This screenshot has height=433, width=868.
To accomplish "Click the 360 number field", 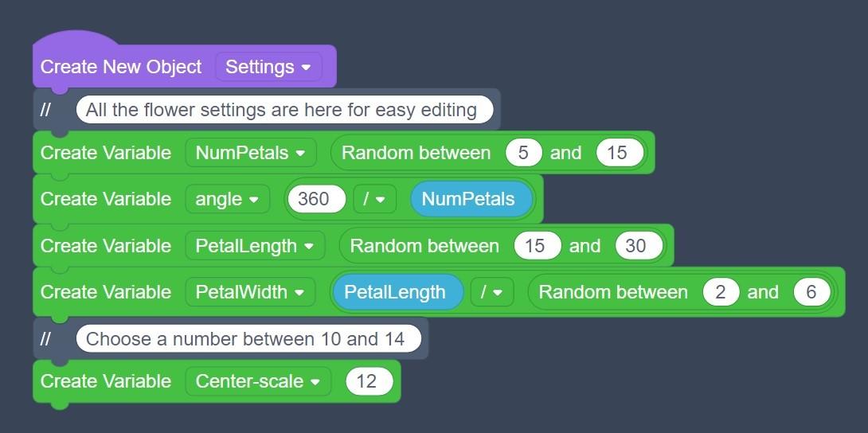I will click(314, 199).
